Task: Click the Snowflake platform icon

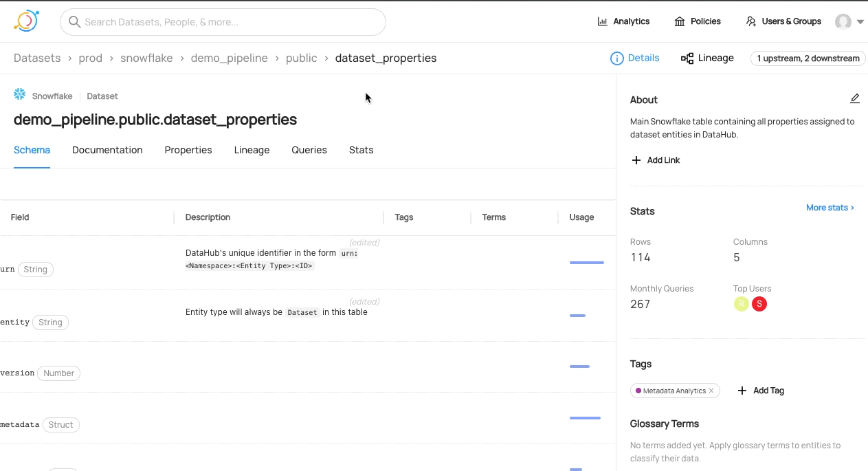Action: [20, 95]
